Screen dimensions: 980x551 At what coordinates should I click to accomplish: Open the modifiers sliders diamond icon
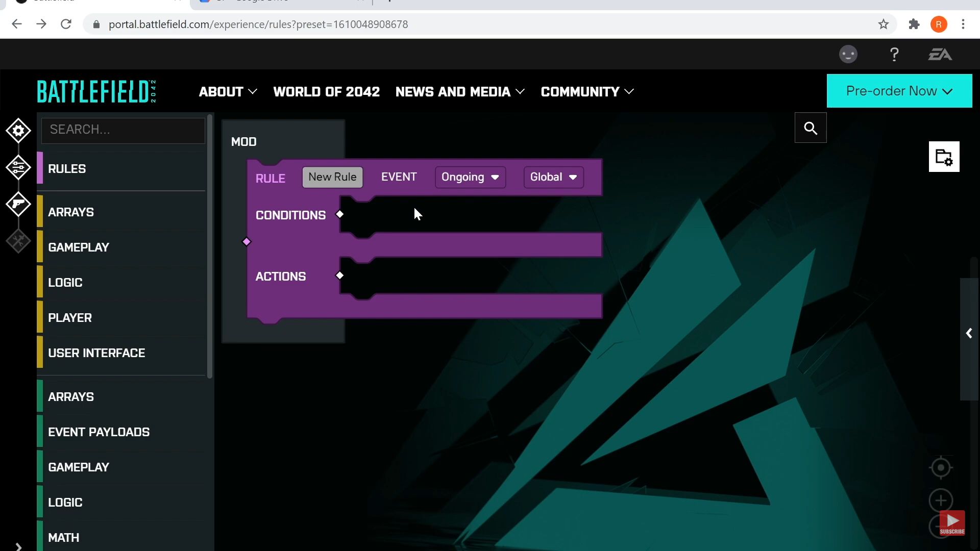pyautogui.click(x=18, y=167)
